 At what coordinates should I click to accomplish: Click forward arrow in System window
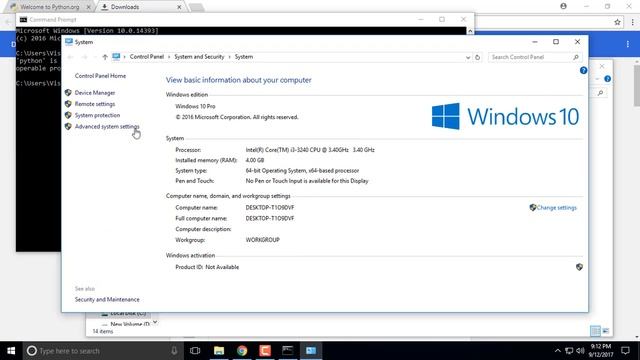coord(84,57)
